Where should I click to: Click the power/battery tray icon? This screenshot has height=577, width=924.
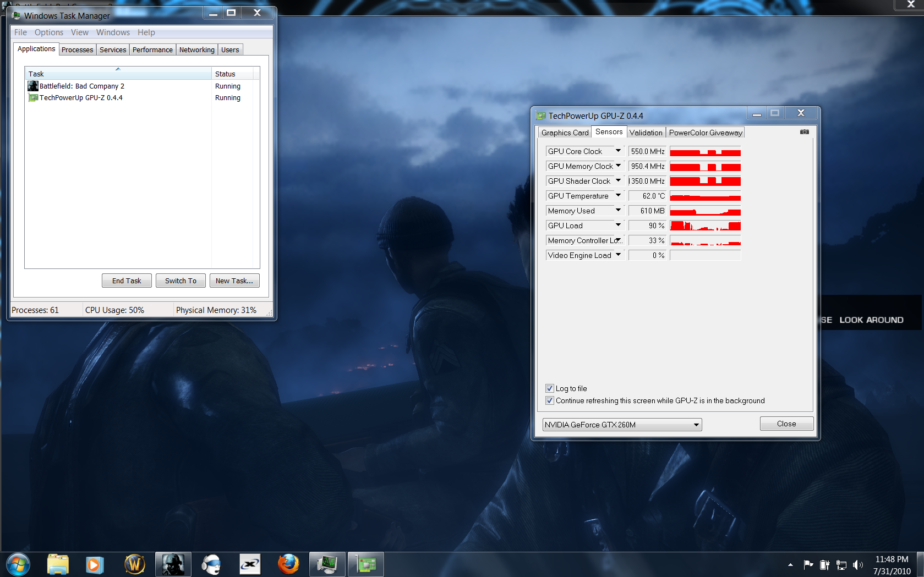pyautogui.click(x=824, y=564)
